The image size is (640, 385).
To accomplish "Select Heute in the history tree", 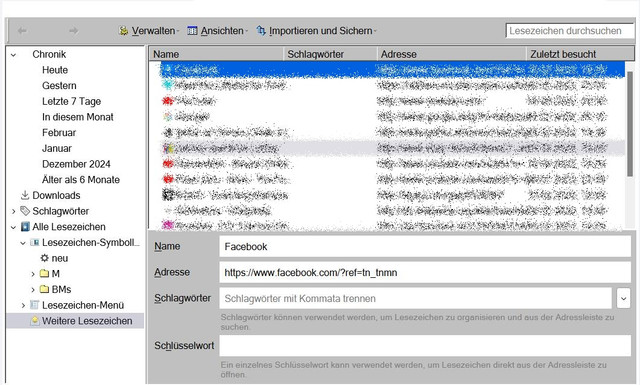I will point(55,70).
